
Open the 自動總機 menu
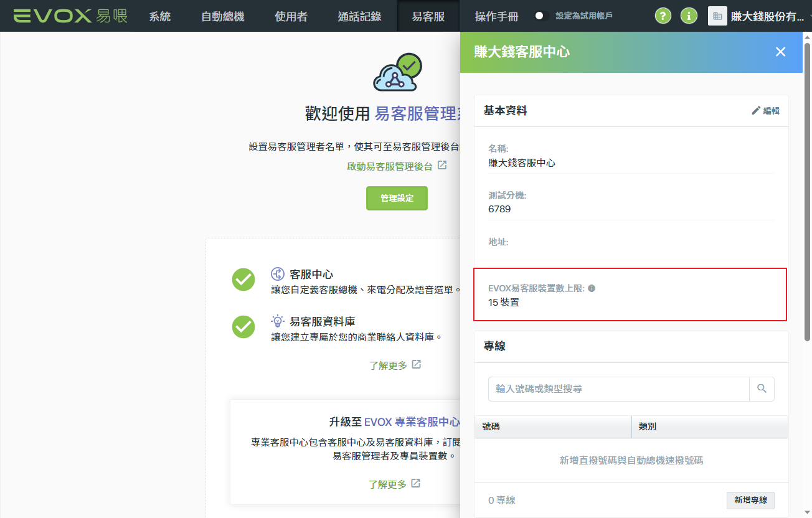tap(223, 16)
